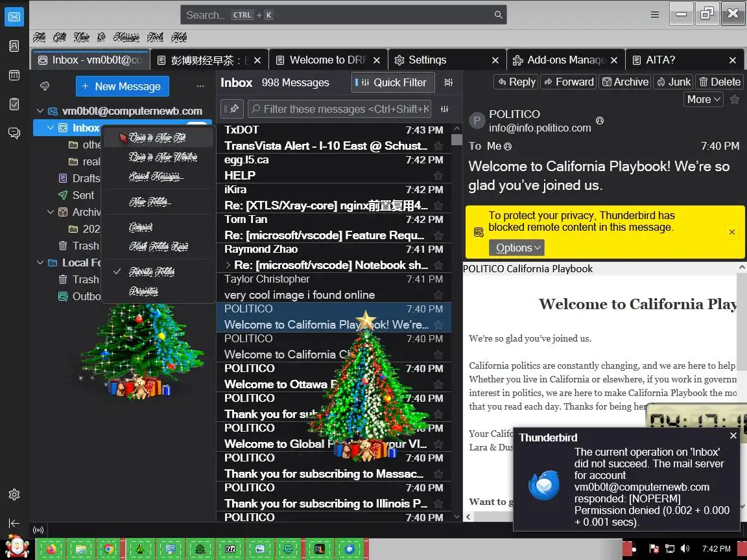Click the search magnifier icon
747x560 pixels.
pos(498,15)
